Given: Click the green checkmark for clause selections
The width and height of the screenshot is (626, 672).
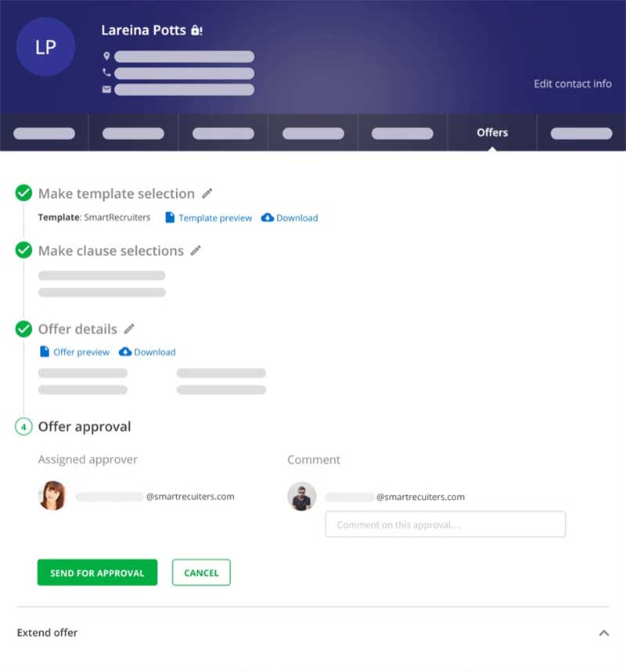Looking at the screenshot, I should tap(23, 250).
